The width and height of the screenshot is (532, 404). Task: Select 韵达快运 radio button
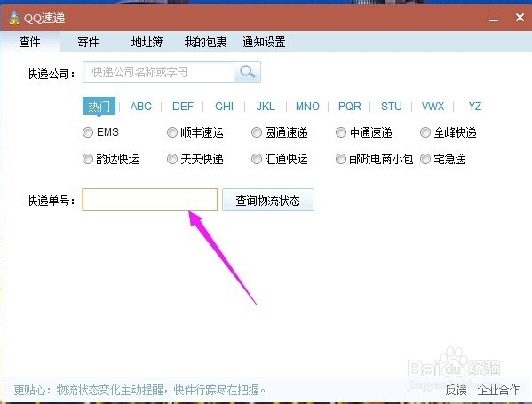coord(88,159)
